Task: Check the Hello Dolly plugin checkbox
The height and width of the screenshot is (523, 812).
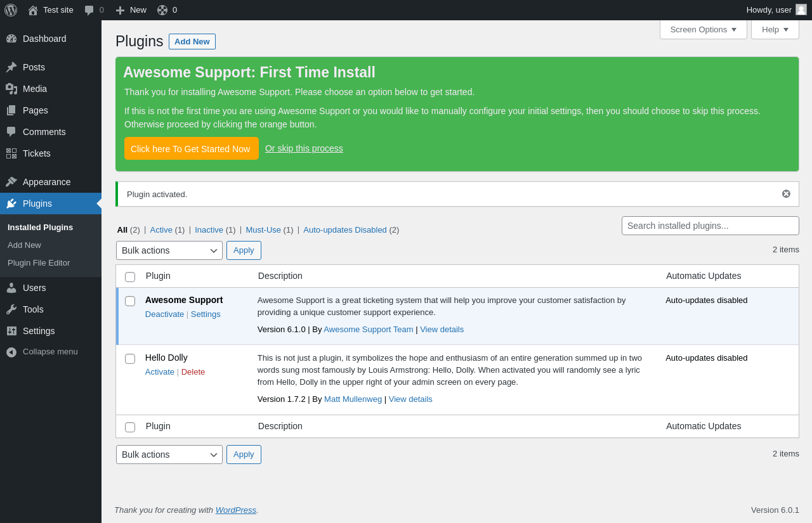Action: click(x=130, y=359)
